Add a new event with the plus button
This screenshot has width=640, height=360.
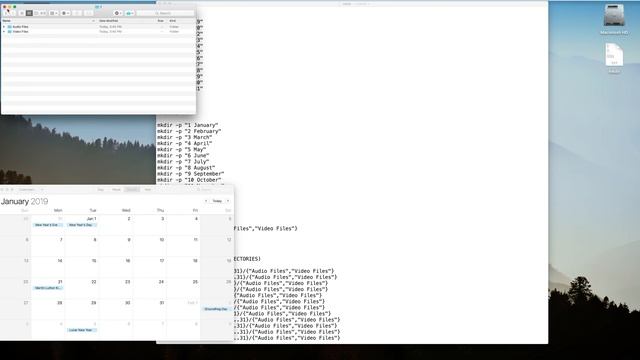click(x=42, y=189)
